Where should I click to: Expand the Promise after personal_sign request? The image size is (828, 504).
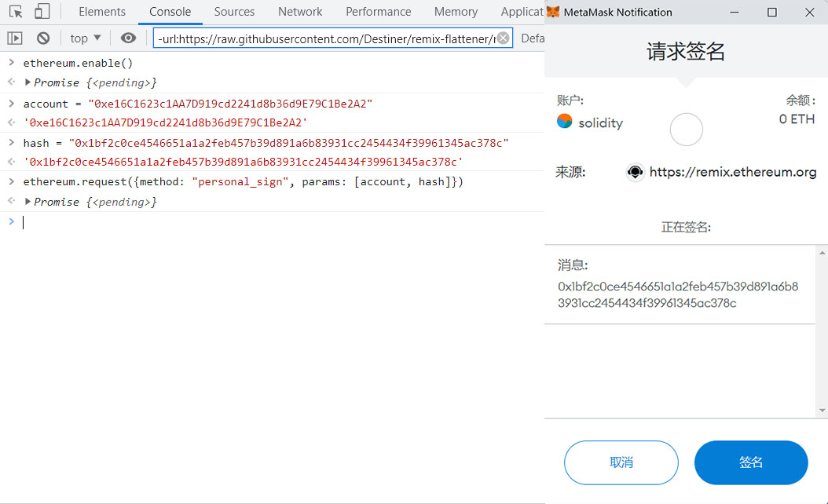coord(27,202)
